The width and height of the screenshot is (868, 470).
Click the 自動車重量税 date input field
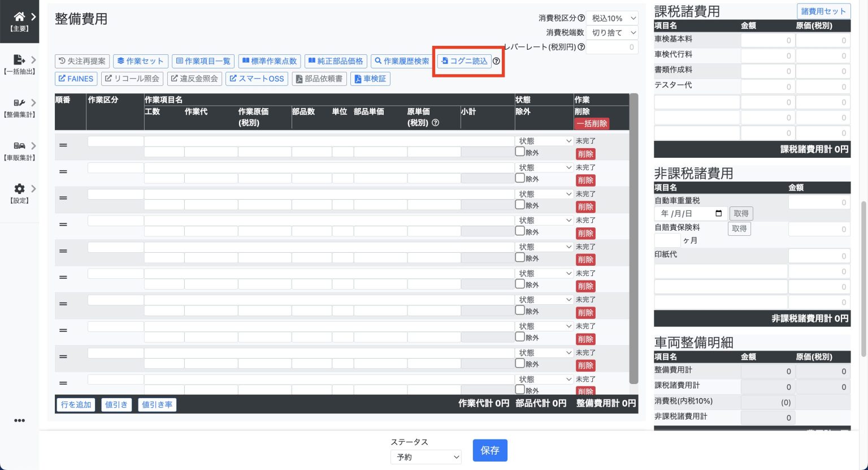point(690,213)
